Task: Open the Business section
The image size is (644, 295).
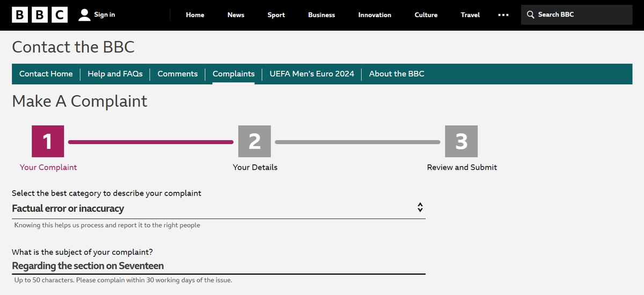Action: click(321, 15)
